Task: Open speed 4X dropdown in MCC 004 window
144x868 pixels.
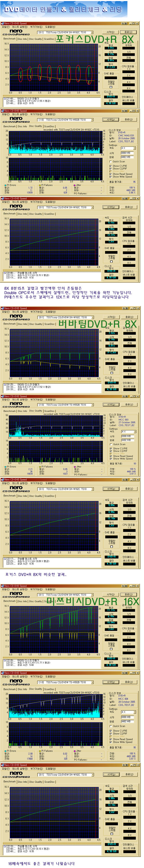Action: tap(134, 712)
